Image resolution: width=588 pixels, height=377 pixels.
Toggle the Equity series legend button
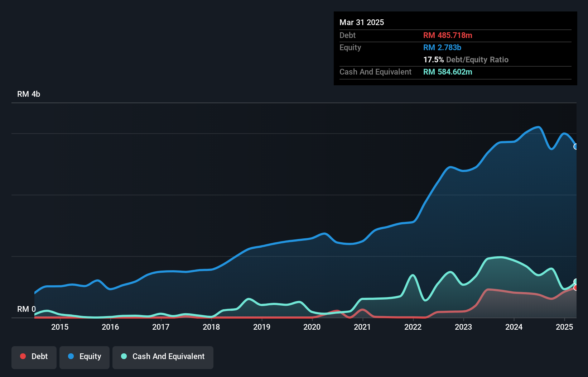pyautogui.click(x=85, y=357)
